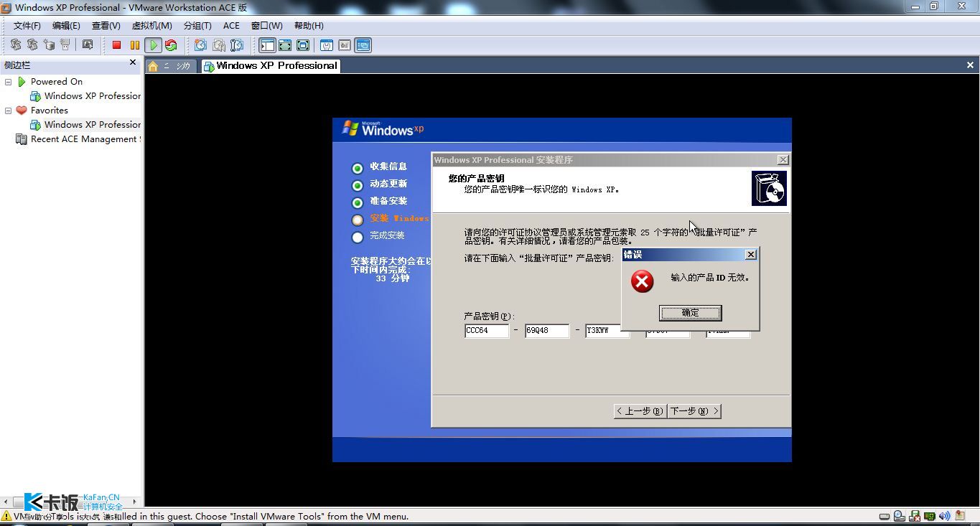Open the message log status bar icon

click(961, 516)
